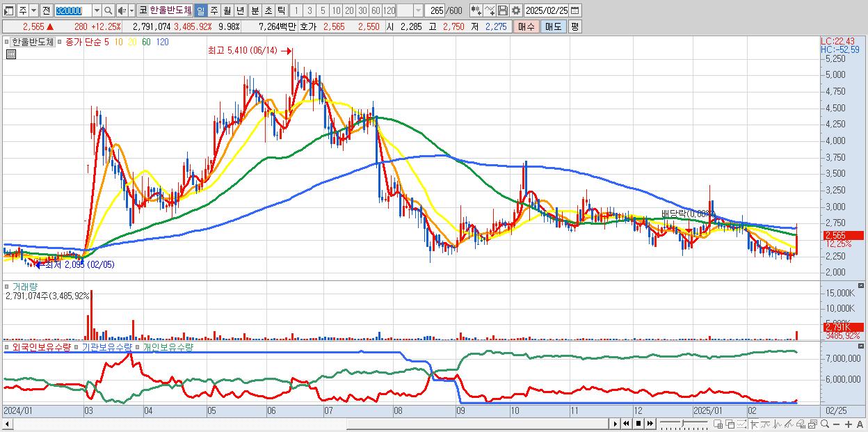Screen dimensions: 868x432
Task: Click the letter A text tool icon
Action: (x=860, y=424)
